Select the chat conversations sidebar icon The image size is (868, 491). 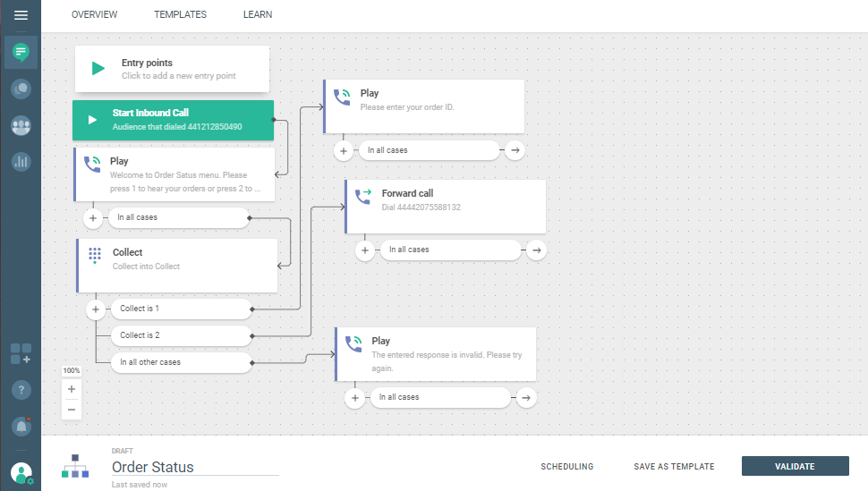coord(21,53)
